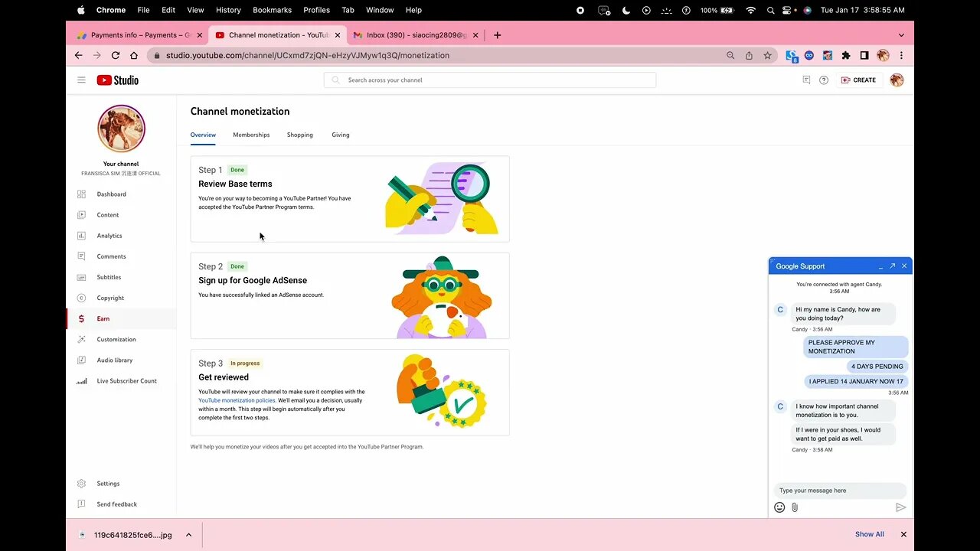Screen dimensions: 980x551
Task: Open the Chrome extensions puzzle icon
Action: 846,55
